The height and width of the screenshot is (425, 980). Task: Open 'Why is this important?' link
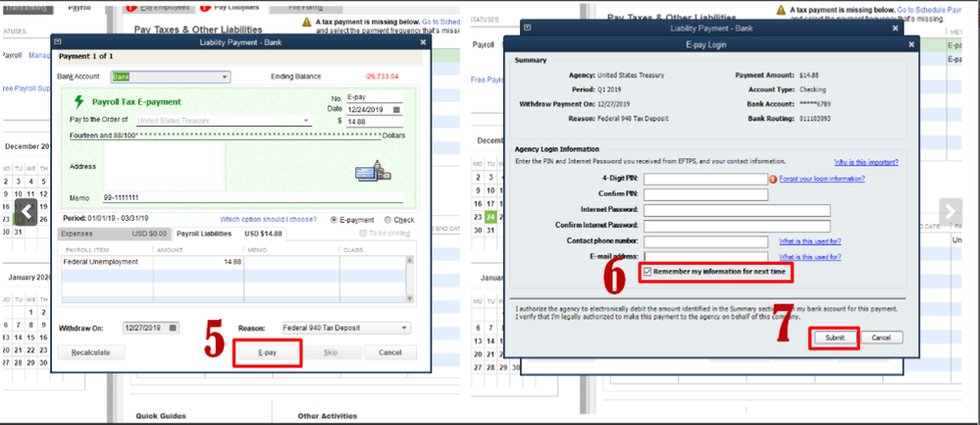(866, 163)
